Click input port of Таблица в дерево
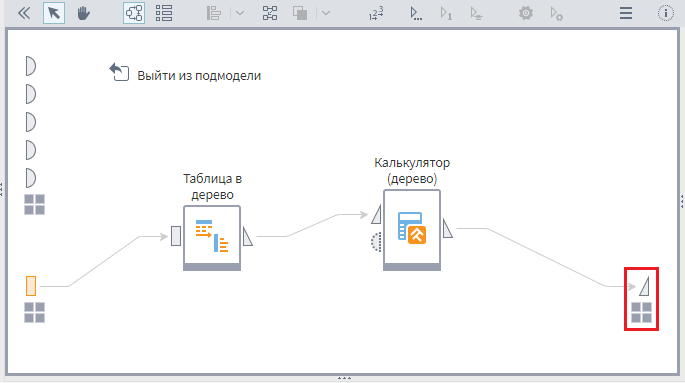The width and height of the screenshot is (685, 383). (x=176, y=236)
